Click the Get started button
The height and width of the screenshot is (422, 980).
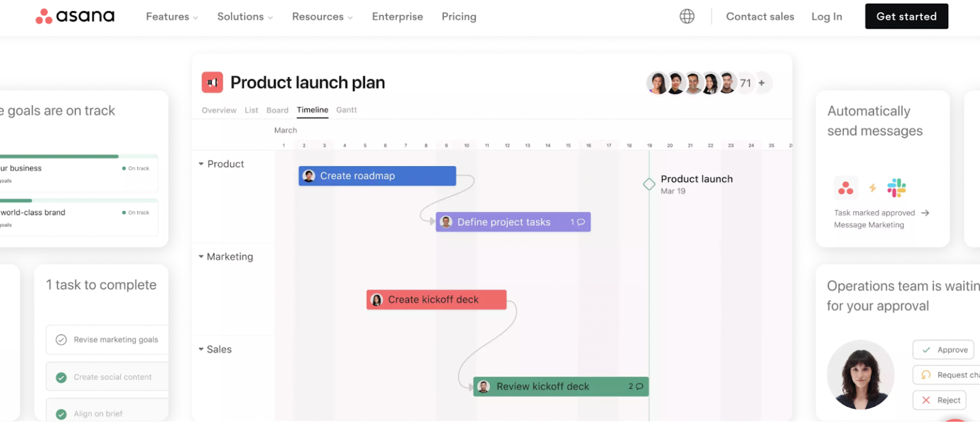click(x=906, y=16)
